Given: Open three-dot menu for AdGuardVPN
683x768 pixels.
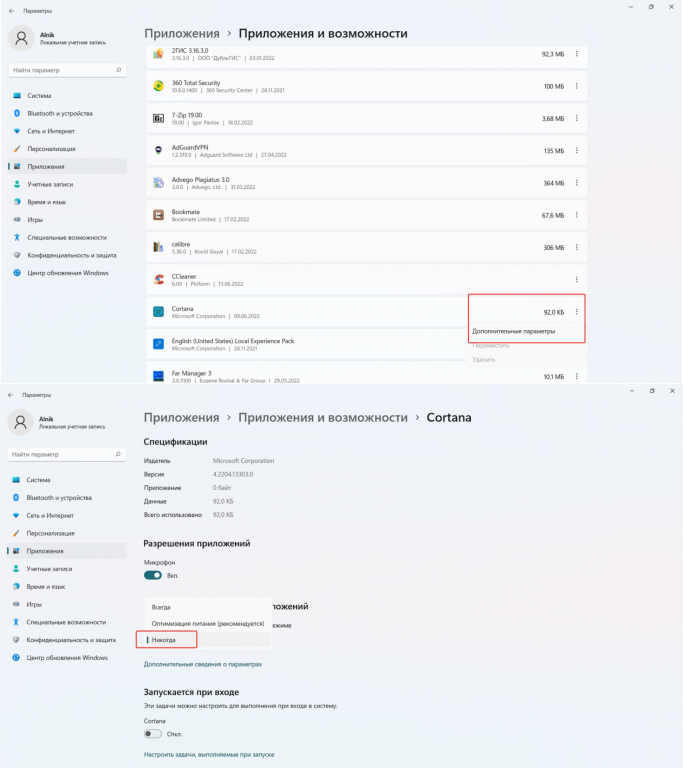Looking at the screenshot, I should tap(577, 150).
